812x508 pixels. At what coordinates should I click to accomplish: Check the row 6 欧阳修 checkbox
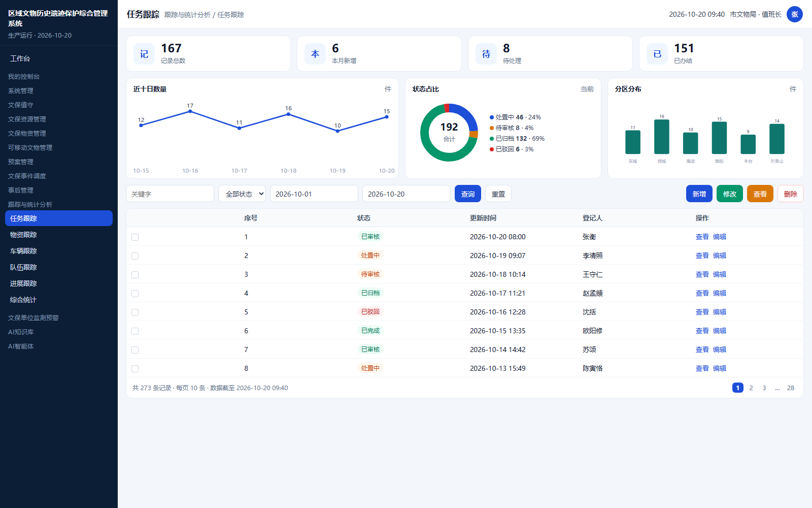click(x=135, y=331)
